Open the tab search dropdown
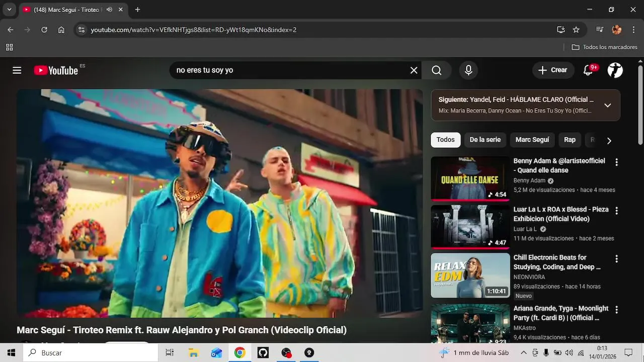This screenshot has width=644, height=362. pyautogui.click(x=9, y=10)
